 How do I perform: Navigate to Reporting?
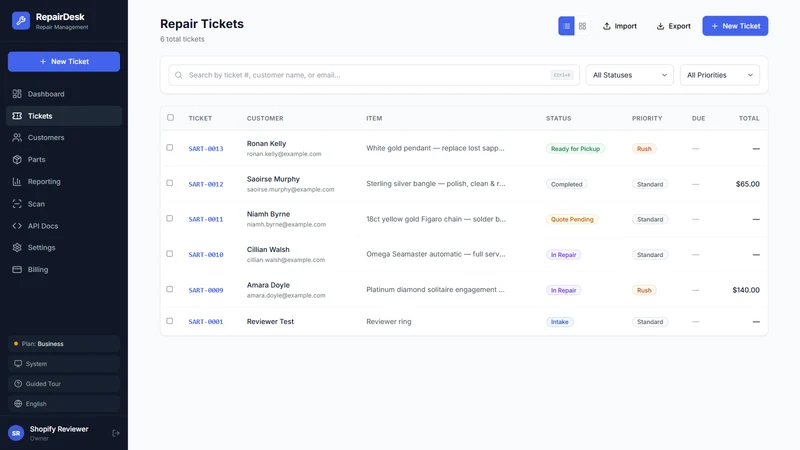pyautogui.click(x=64, y=181)
